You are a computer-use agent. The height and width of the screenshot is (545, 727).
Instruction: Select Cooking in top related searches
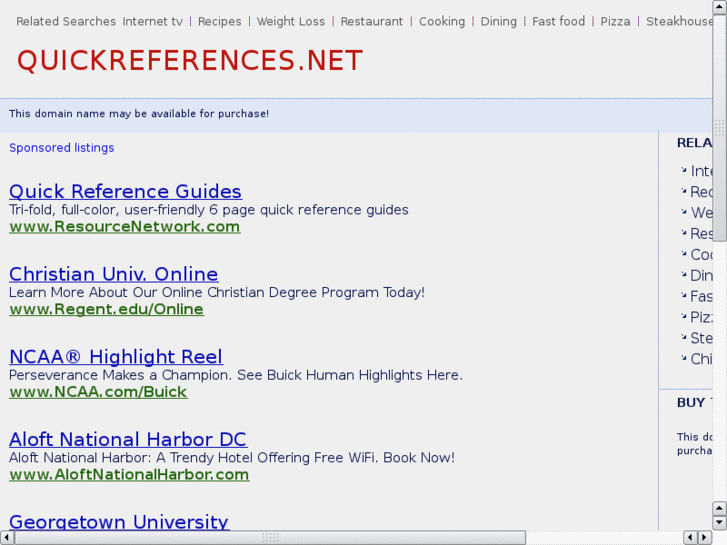click(442, 21)
